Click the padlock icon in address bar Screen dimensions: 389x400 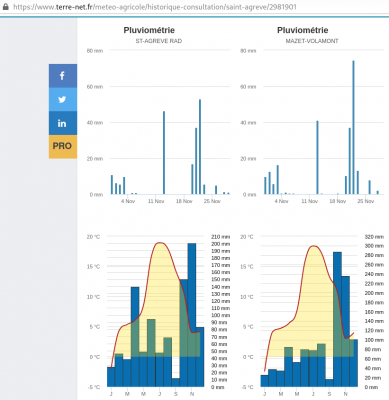click(5, 6)
